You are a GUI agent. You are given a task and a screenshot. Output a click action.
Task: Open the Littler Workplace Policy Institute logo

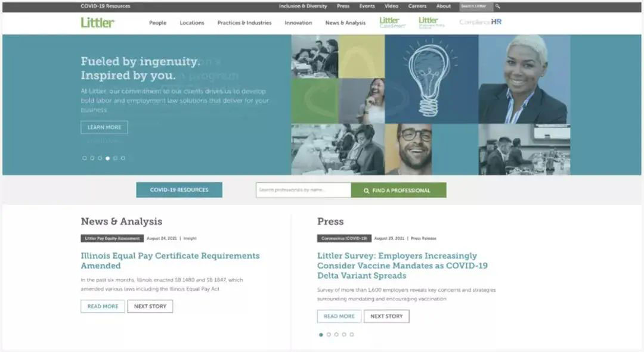click(431, 23)
